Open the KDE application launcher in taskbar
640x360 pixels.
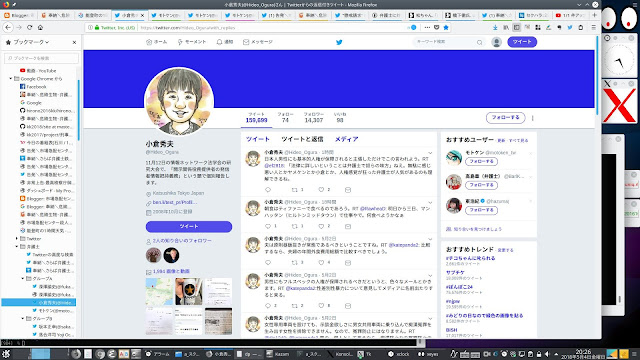click(x=6, y=354)
